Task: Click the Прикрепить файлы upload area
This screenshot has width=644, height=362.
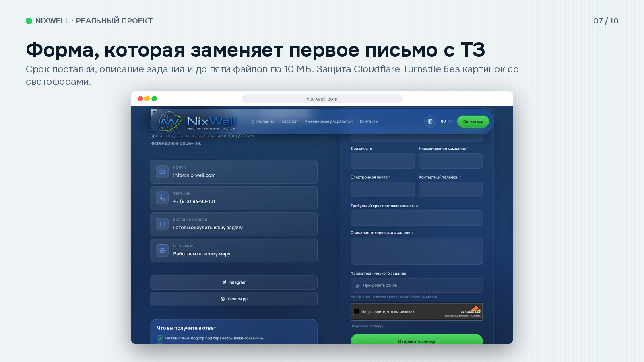Action: tap(417, 286)
